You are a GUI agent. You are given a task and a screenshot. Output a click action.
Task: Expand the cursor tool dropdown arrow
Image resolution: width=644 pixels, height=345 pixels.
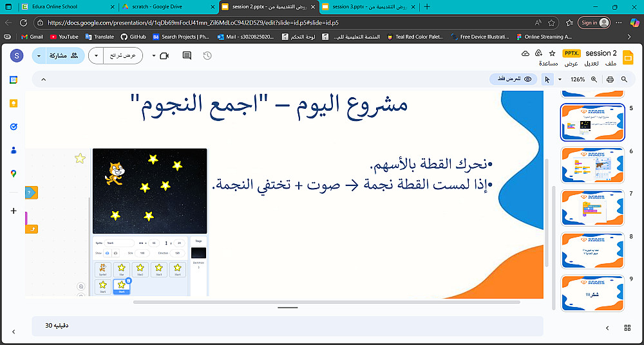point(560,79)
